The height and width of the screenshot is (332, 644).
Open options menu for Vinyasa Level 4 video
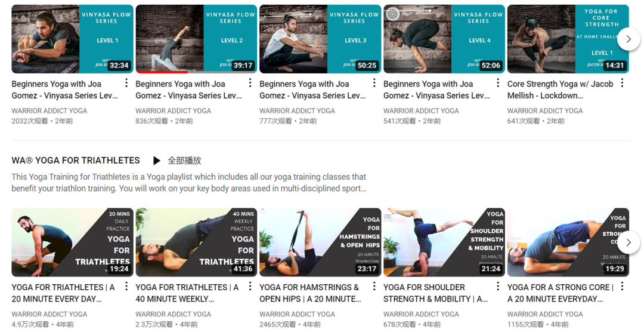(x=498, y=83)
